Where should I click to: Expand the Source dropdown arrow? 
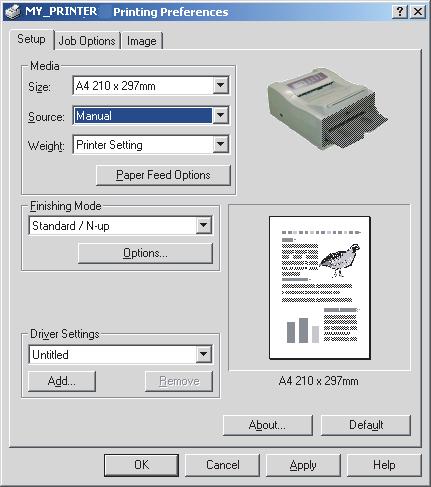[220, 115]
